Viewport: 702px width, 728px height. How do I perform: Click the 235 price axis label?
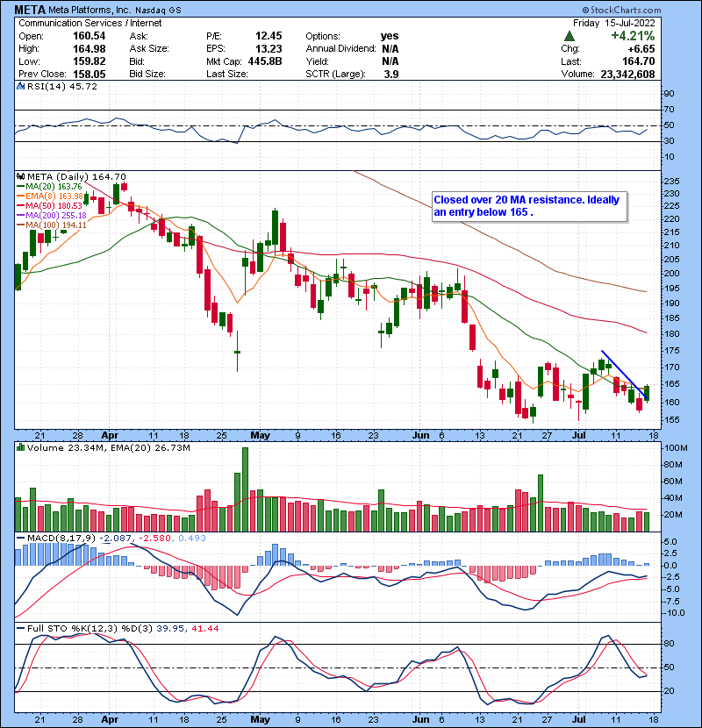(x=672, y=181)
